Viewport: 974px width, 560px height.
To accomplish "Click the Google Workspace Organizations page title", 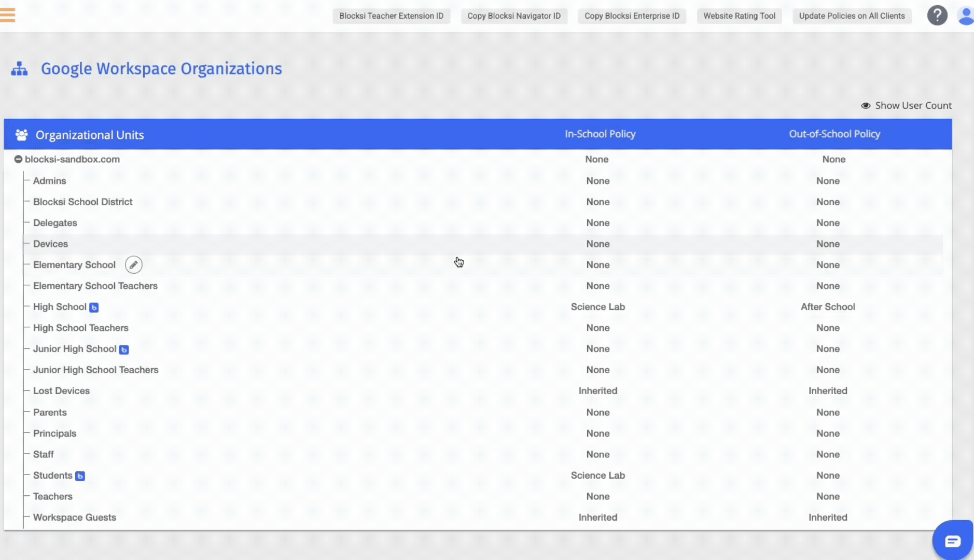I will click(x=161, y=68).
